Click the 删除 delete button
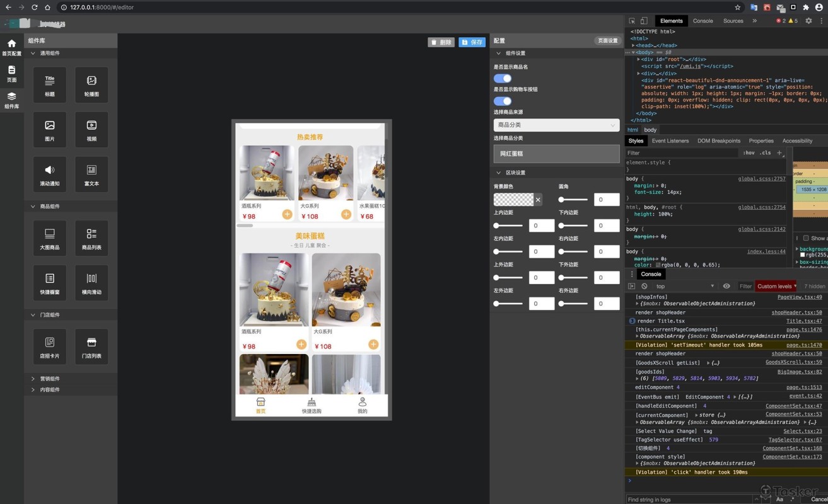 (x=441, y=42)
